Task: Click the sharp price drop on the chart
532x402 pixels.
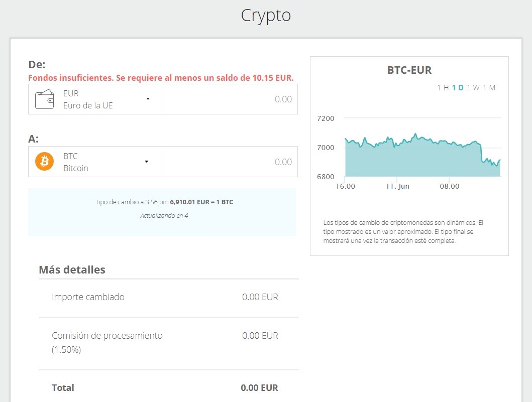Action: pos(481,153)
